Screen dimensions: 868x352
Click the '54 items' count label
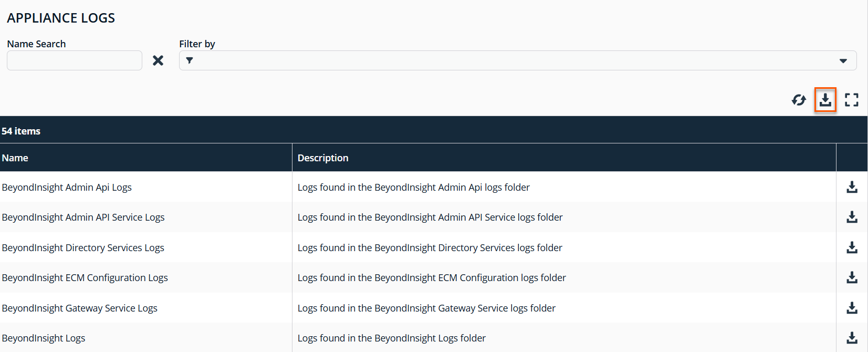21,131
